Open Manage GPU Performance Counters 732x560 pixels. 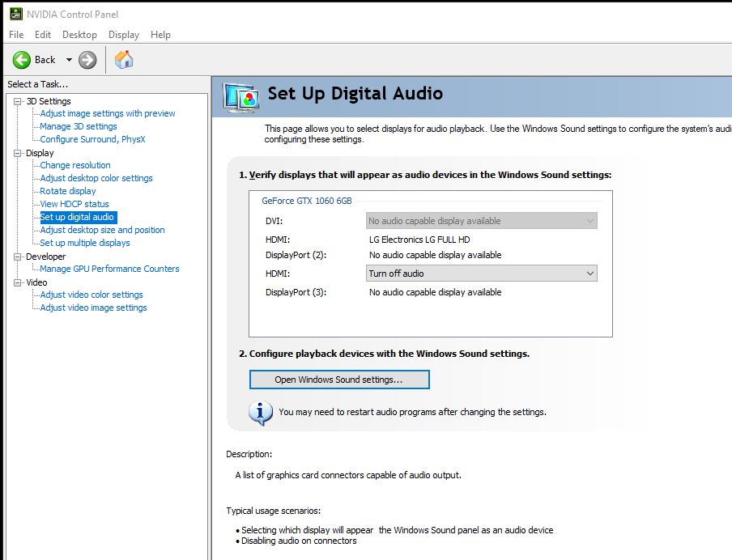click(x=109, y=269)
